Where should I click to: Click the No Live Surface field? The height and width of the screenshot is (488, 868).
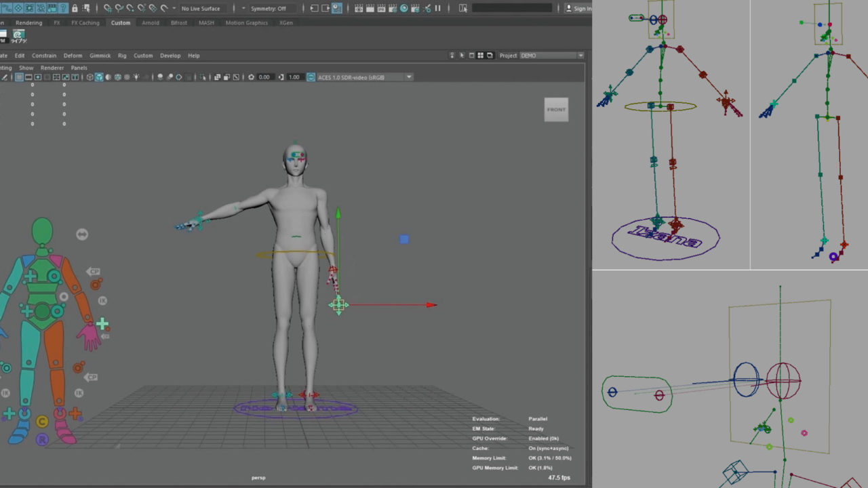(201, 9)
